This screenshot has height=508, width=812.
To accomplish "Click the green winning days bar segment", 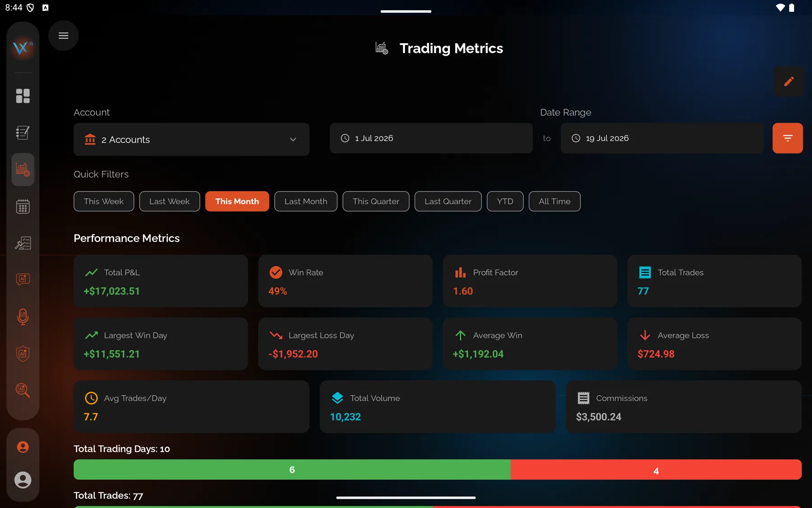I will pyautogui.click(x=292, y=470).
